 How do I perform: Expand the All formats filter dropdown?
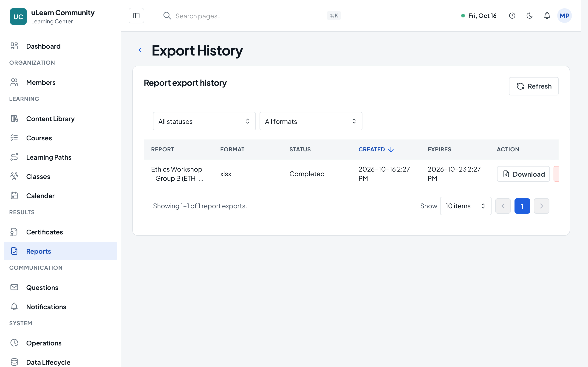[x=311, y=121]
